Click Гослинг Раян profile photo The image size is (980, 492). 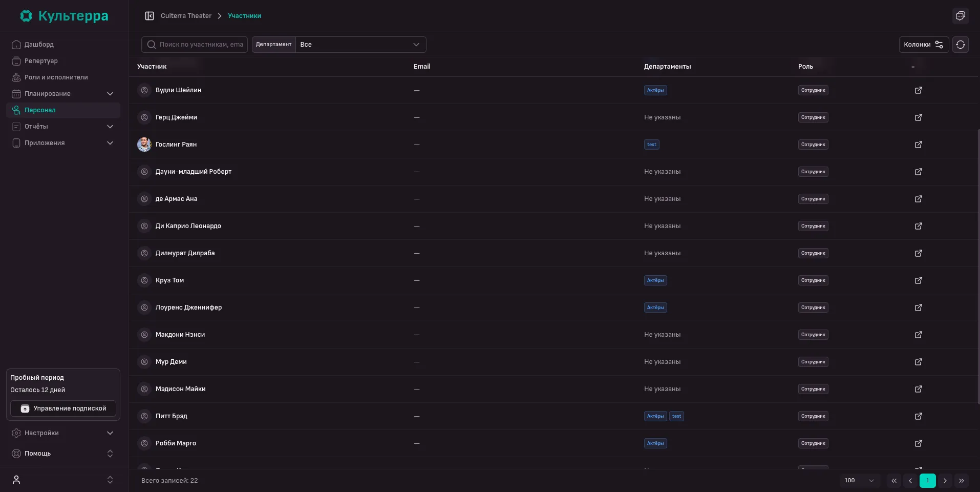pos(144,145)
